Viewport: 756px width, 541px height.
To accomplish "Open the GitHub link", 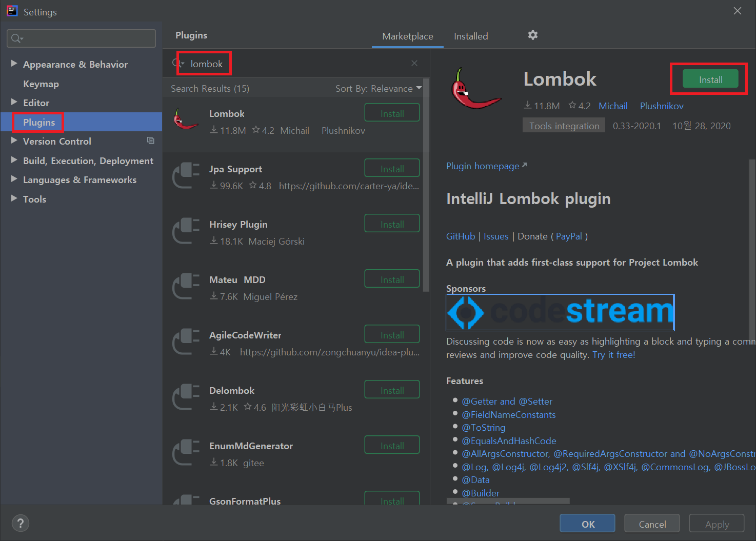I will click(x=461, y=236).
